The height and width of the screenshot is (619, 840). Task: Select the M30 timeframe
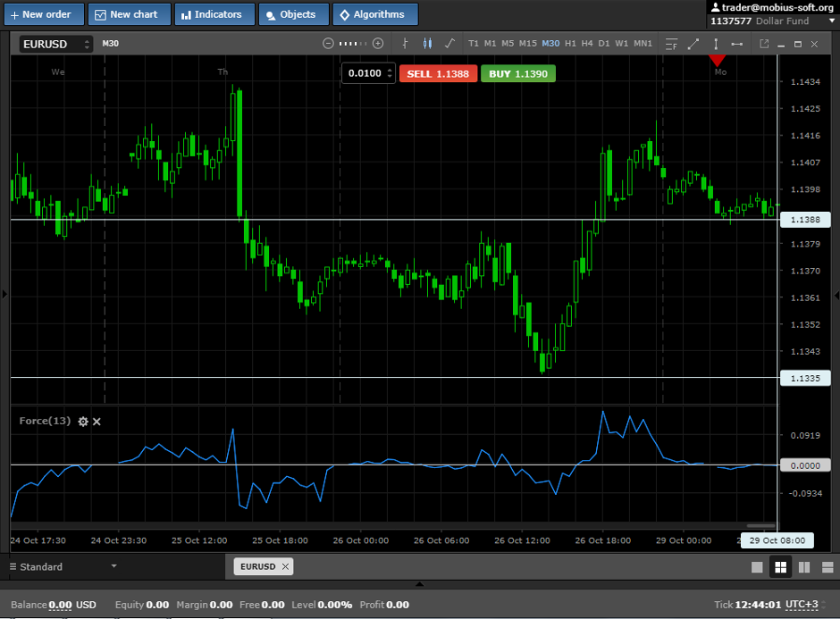pos(550,44)
